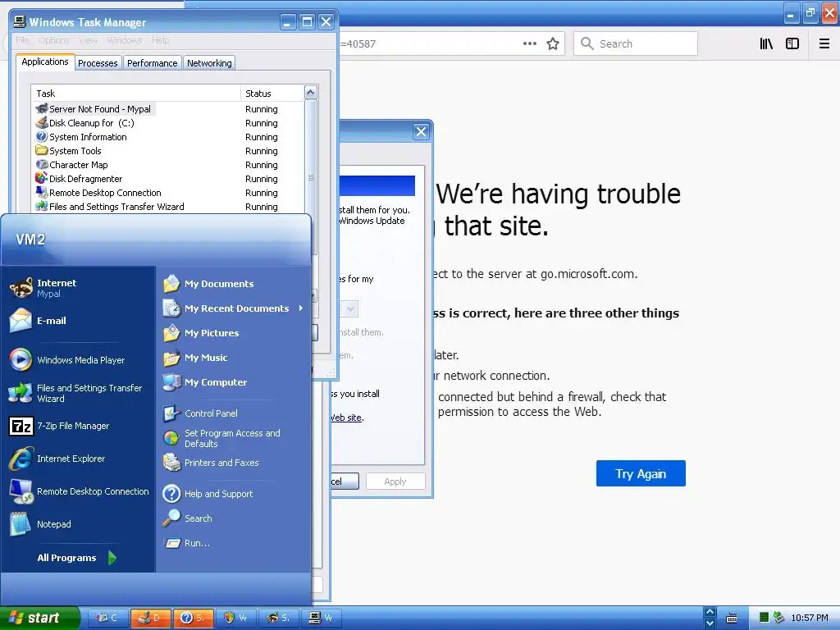840x630 pixels.
Task: Switch to the Networking tab
Action: (209, 63)
